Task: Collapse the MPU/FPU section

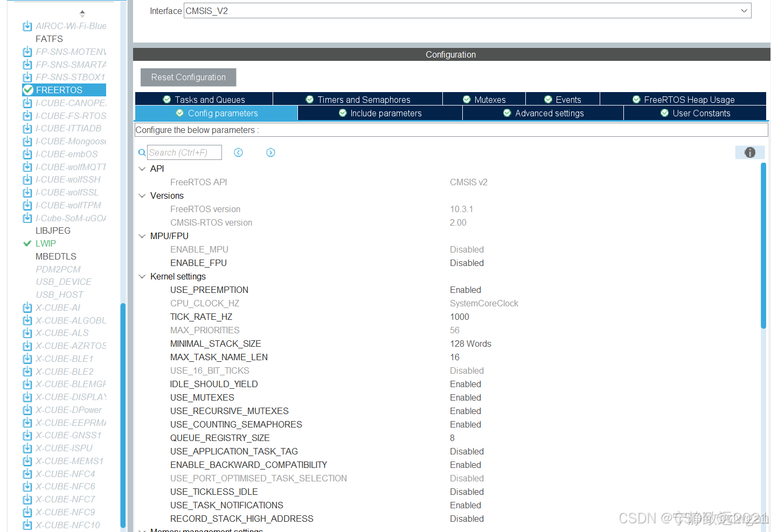Action: tap(142, 236)
